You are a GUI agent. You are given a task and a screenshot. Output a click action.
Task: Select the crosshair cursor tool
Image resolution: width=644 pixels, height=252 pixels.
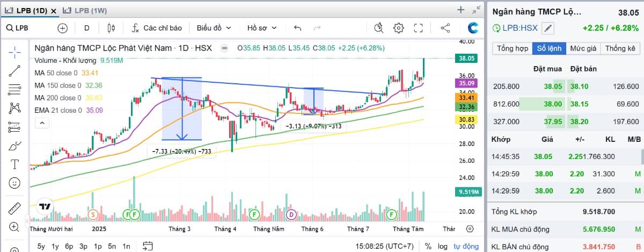click(x=14, y=52)
